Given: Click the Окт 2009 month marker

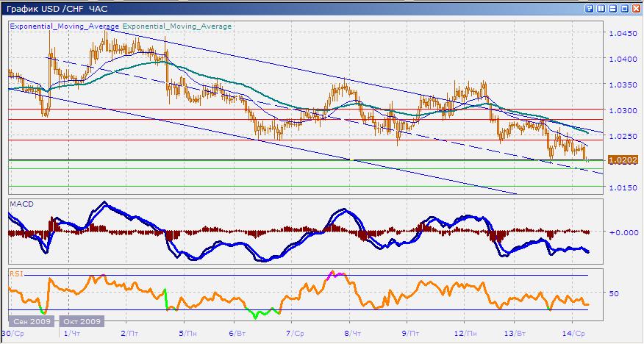Looking at the screenshot, I should pyautogui.click(x=82, y=322).
